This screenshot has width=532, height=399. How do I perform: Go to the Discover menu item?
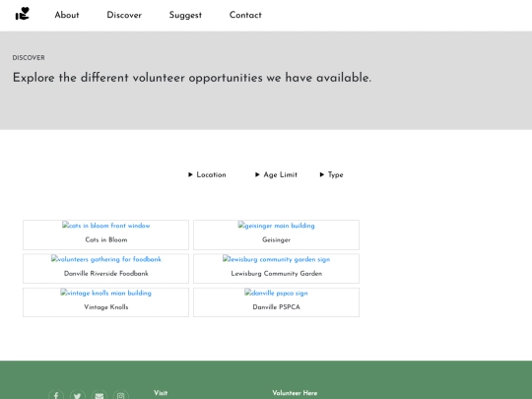pos(124,15)
